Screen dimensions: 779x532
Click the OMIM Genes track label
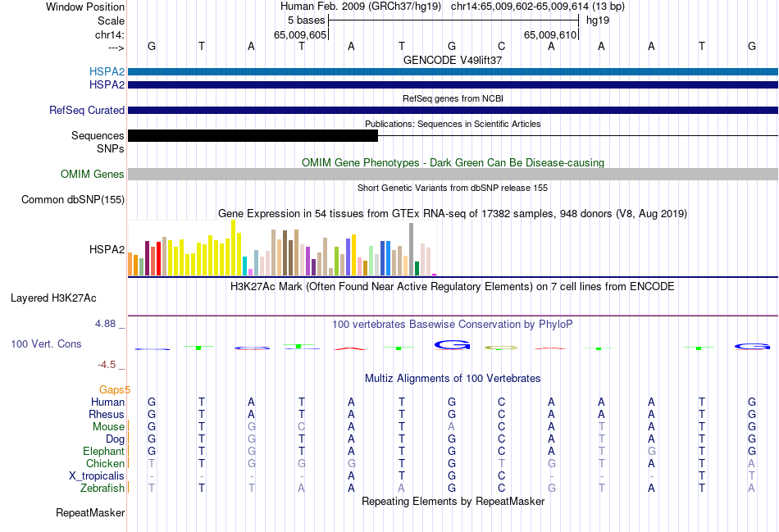coord(93,175)
